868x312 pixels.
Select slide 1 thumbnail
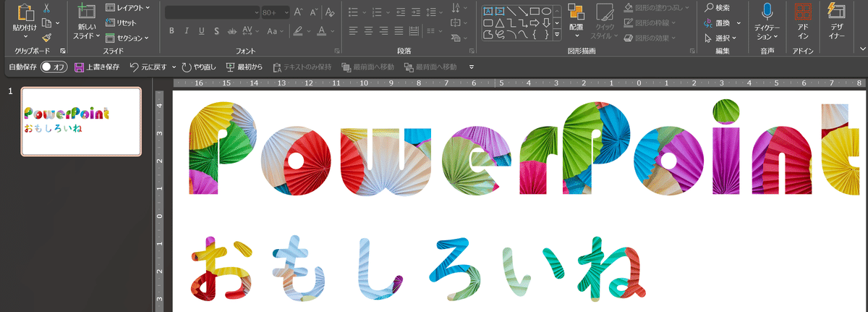[x=81, y=121]
